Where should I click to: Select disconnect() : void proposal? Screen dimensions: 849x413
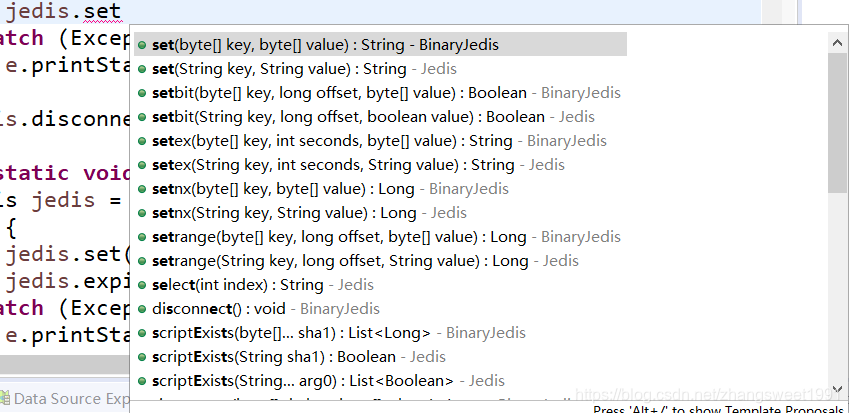pyautogui.click(x=380, y=309)
